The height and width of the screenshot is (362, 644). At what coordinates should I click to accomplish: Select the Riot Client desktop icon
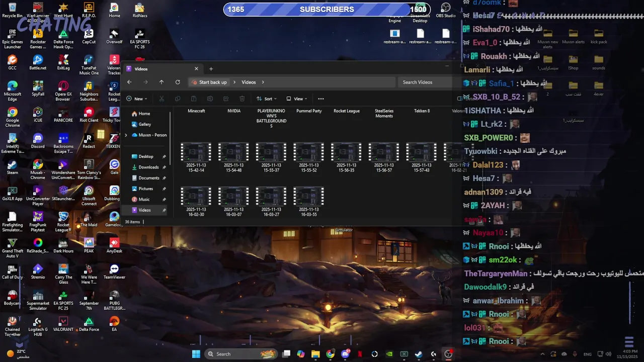click(x=89, y=115)
